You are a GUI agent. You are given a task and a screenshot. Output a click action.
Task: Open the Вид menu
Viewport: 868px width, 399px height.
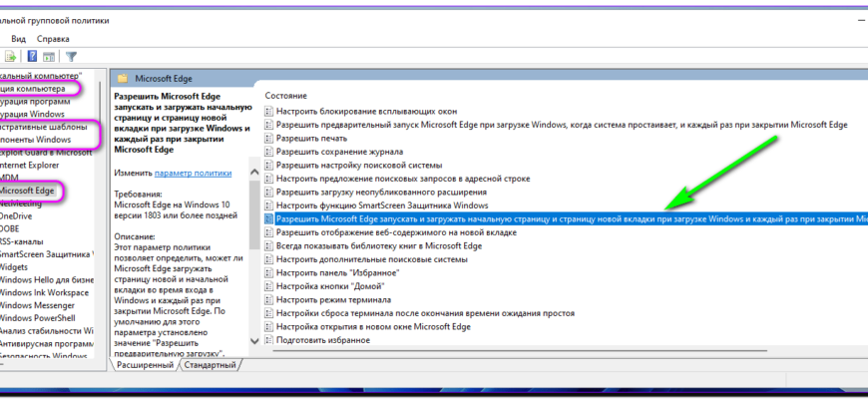click(18, 39)
